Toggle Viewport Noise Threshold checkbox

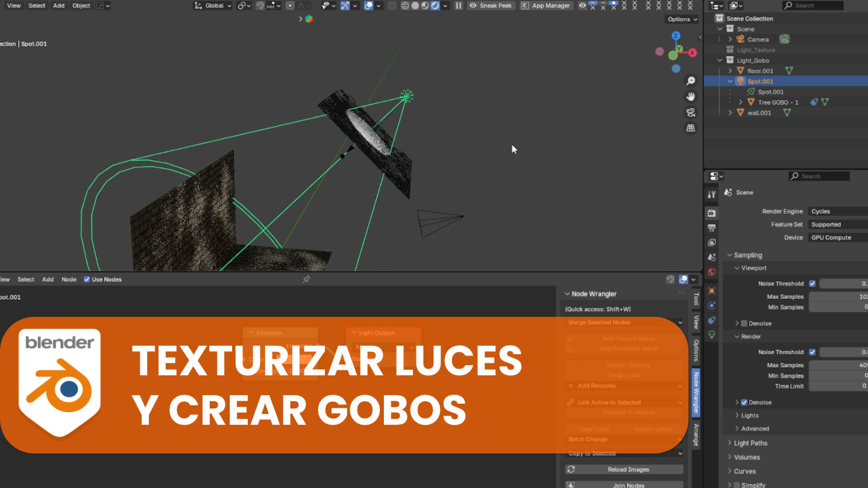[812, 284]
